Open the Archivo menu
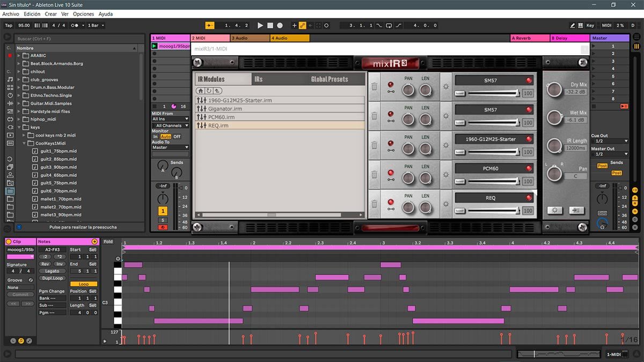The image size is (644, 362). coord(11,14)
